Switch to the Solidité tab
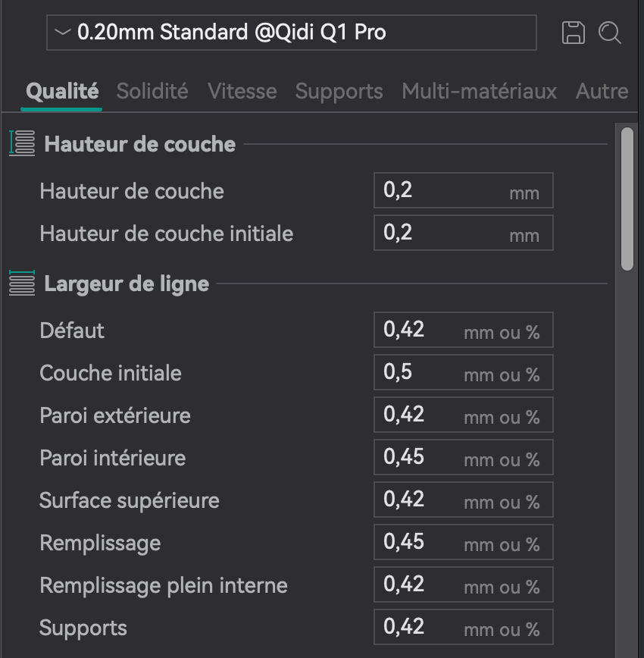This screenshot has height=658, width=644. click(152, 91)
